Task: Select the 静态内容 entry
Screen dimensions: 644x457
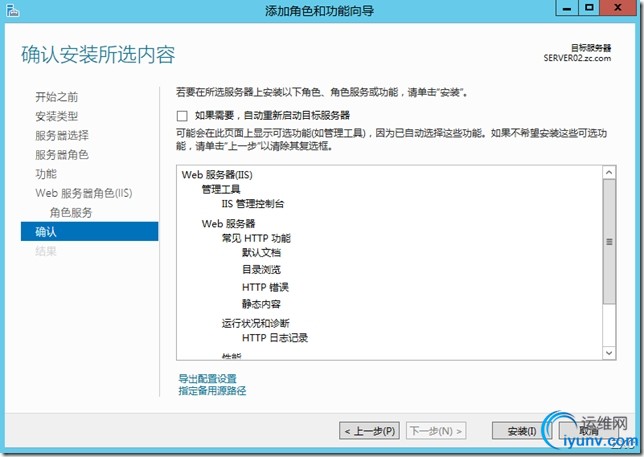Action: coord(261,304)
